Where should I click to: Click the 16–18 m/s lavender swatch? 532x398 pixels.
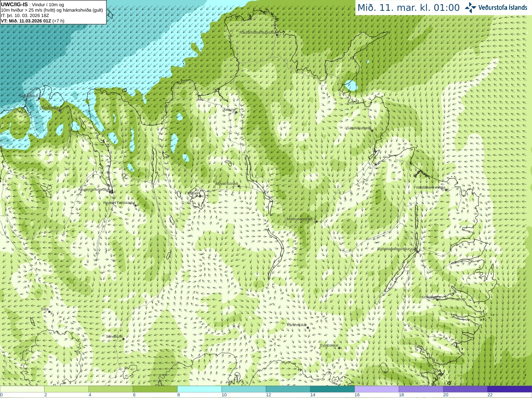click(x=377, y=389)
